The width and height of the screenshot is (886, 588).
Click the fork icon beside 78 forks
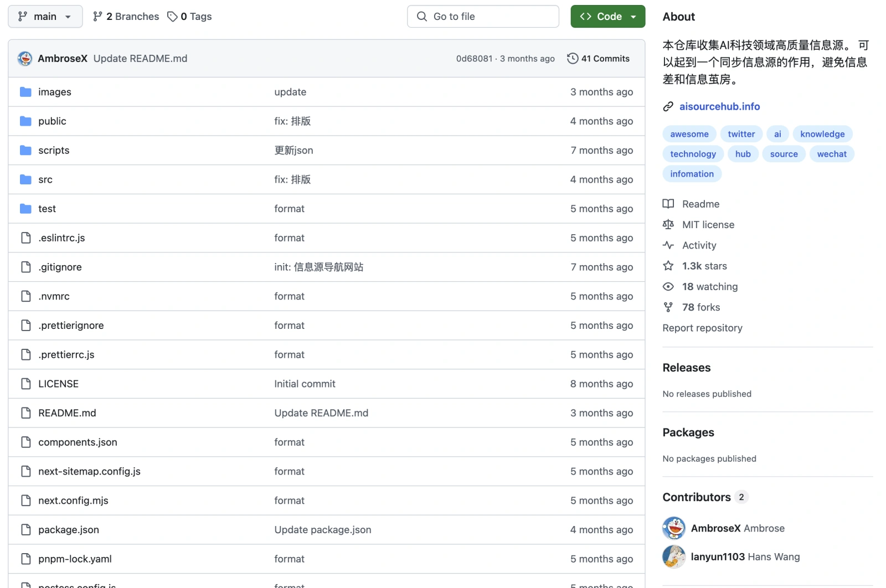pos(668,307)
